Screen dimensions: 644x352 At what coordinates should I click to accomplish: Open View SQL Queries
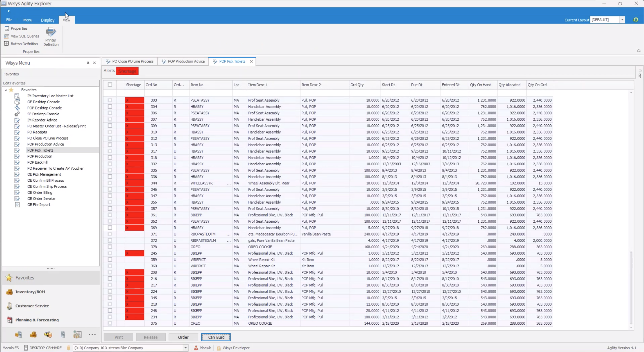pyautogui.click(x=25, y=36)
